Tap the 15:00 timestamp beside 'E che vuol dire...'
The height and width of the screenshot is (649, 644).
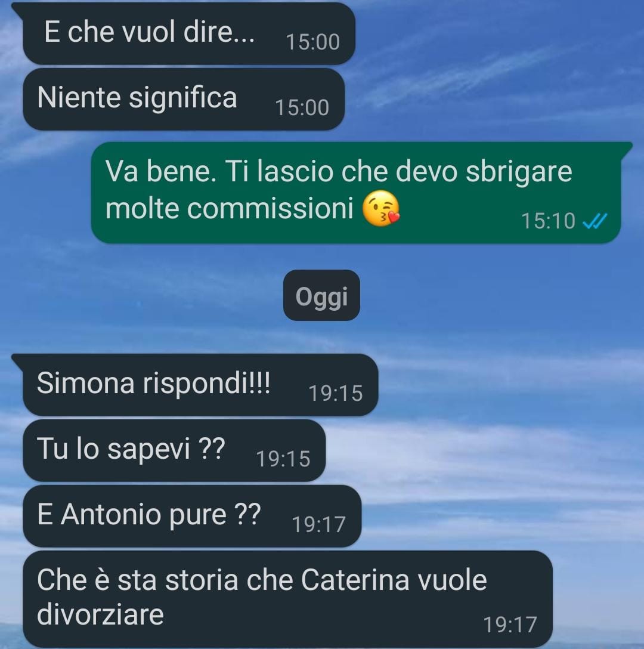[x=313, y=42]
